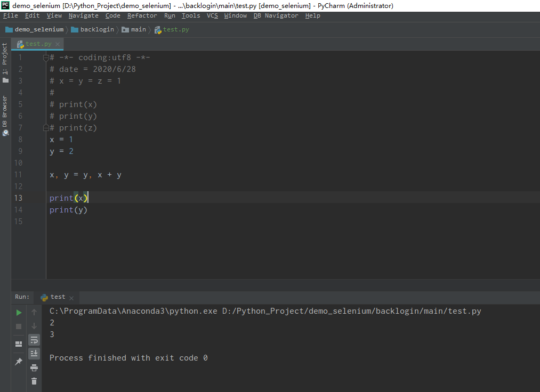Close the test run tab
Screen dimensions: 540x392
pyautogui.click(x=71, y=298)
